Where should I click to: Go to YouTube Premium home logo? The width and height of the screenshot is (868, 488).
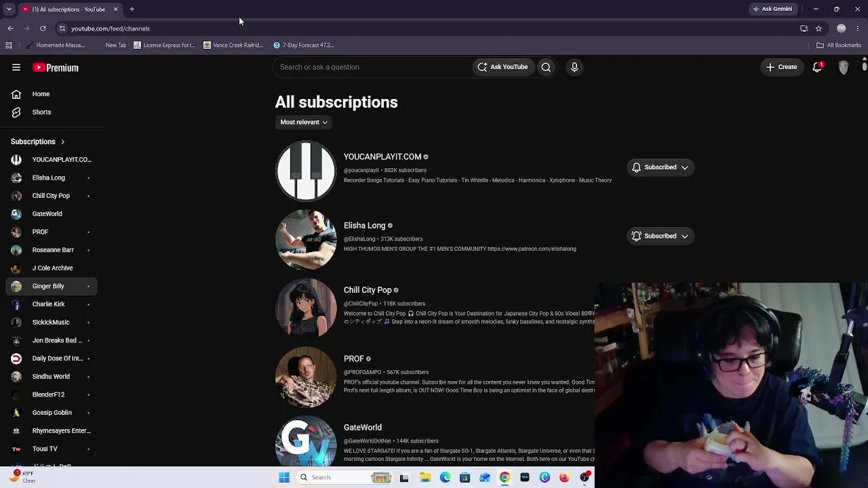(56, 68)
